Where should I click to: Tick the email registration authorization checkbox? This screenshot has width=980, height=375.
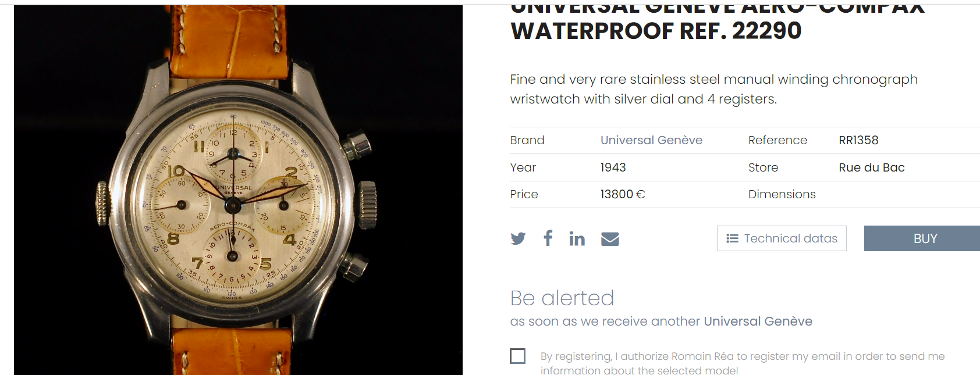tap(517, 356)
